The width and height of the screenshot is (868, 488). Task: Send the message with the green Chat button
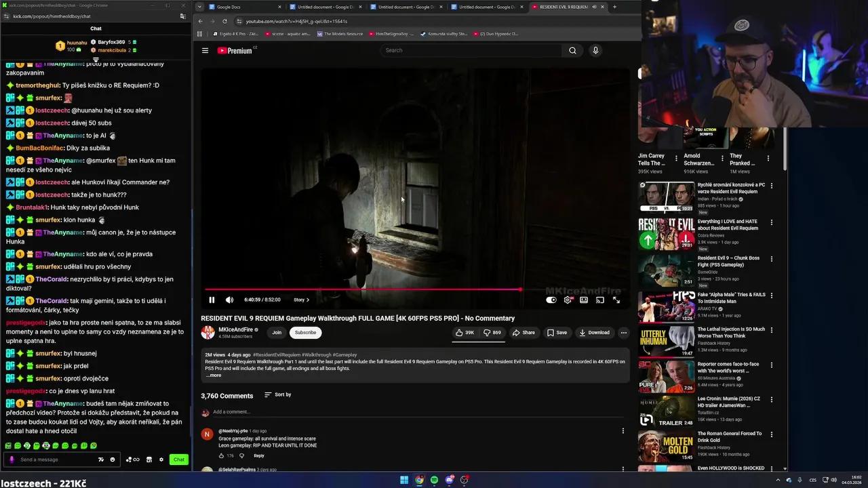[x=178, y=460]
